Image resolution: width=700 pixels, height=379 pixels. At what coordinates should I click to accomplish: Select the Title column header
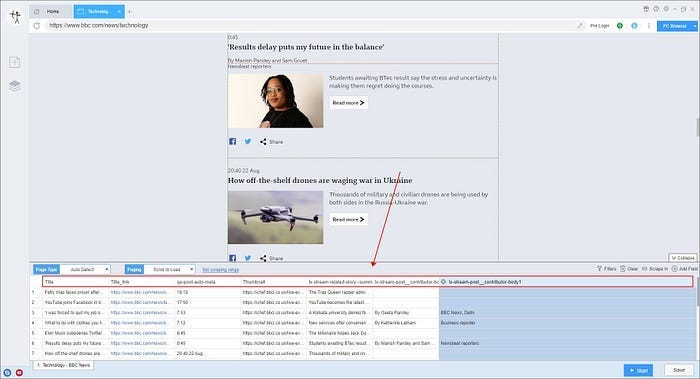[76, 282]
